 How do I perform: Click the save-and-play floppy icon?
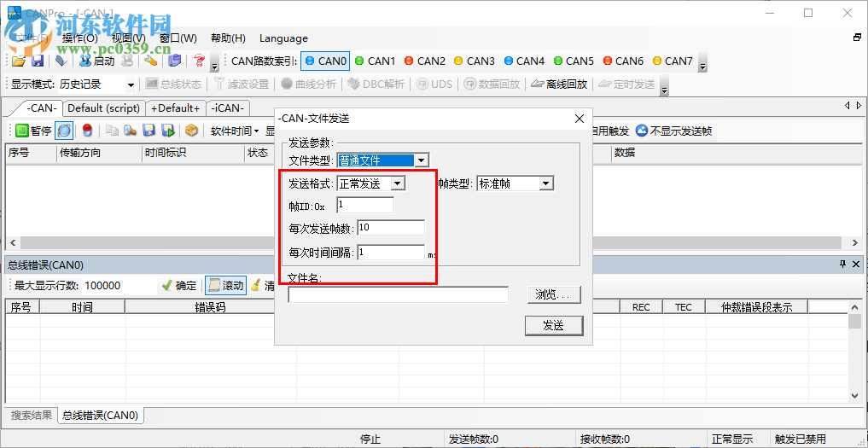[x=167, y=131]
